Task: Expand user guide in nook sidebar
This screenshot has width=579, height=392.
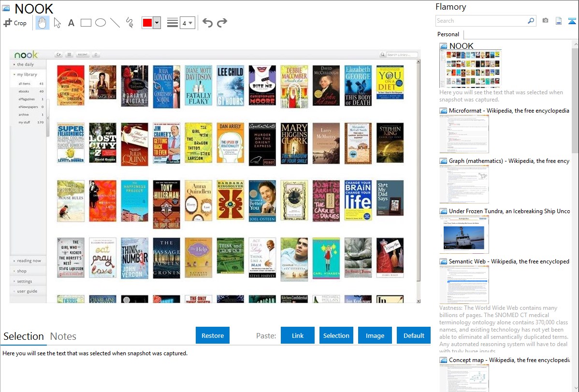Action: [x=28, y=291]
